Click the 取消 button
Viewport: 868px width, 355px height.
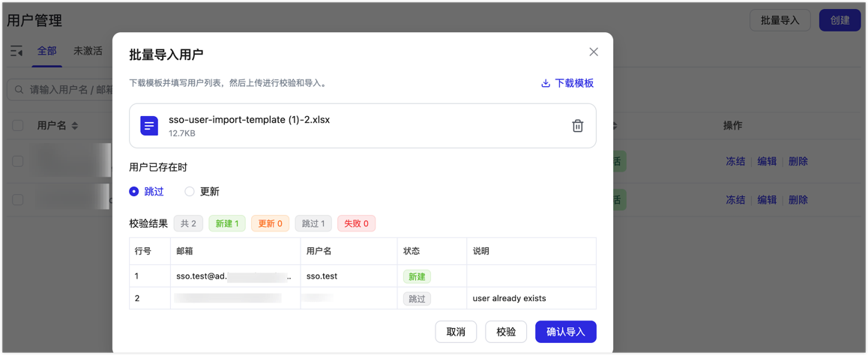pyautogui.click(x=456, y=332)
